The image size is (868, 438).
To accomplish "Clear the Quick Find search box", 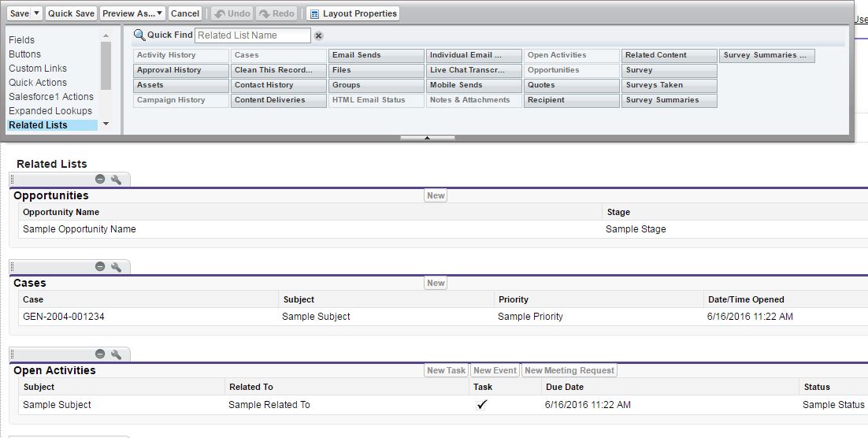I will [x=318, y=35].
